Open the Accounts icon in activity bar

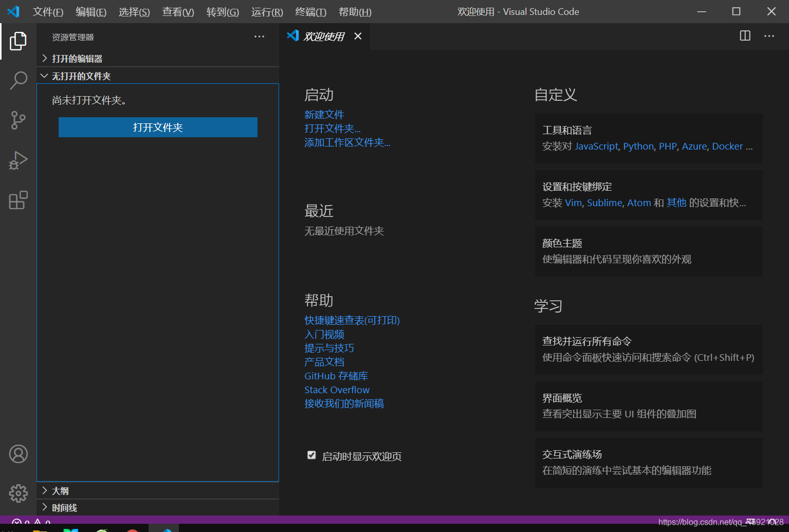tap(18, 454)
